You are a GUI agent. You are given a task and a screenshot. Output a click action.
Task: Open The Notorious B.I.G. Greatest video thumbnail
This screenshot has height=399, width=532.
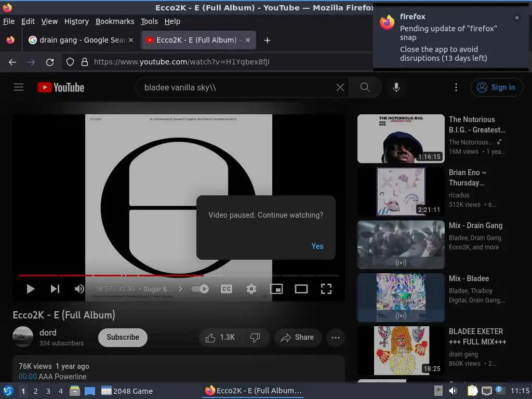[401, 138]
